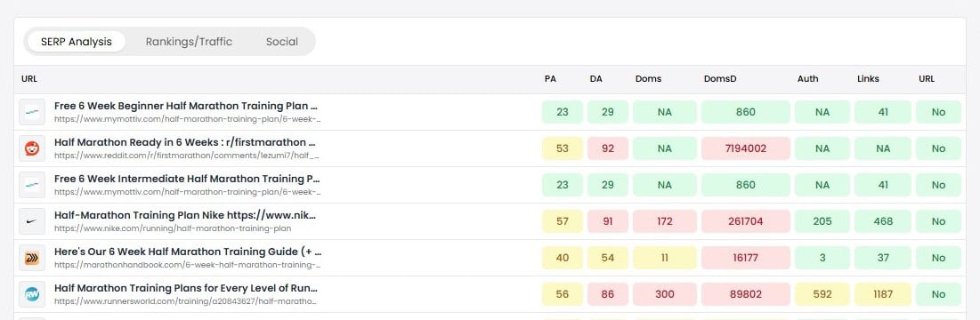Open Here's Our 6 Week Half Marathon Guide
The image size is (980, 320).
pos(188,252)
